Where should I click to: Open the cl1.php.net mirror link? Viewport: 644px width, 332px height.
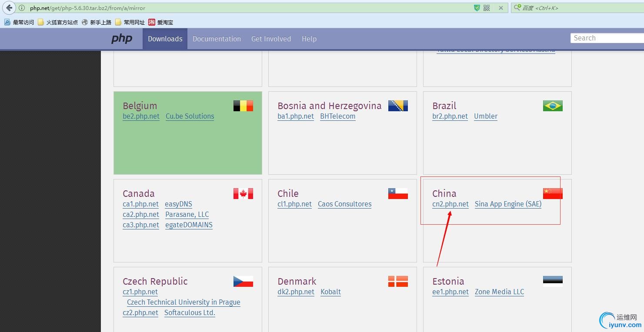[x=294, y=204]
